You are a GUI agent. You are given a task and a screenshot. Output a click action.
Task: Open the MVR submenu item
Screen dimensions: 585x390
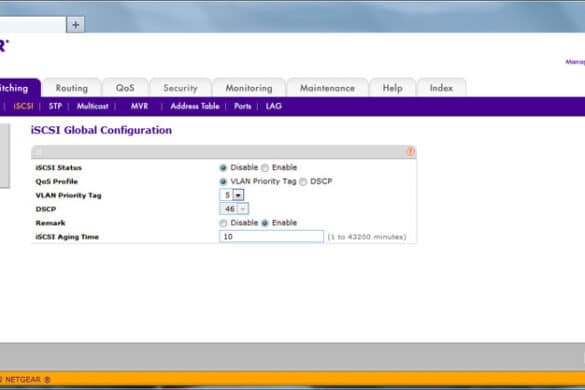coord(140,106)
